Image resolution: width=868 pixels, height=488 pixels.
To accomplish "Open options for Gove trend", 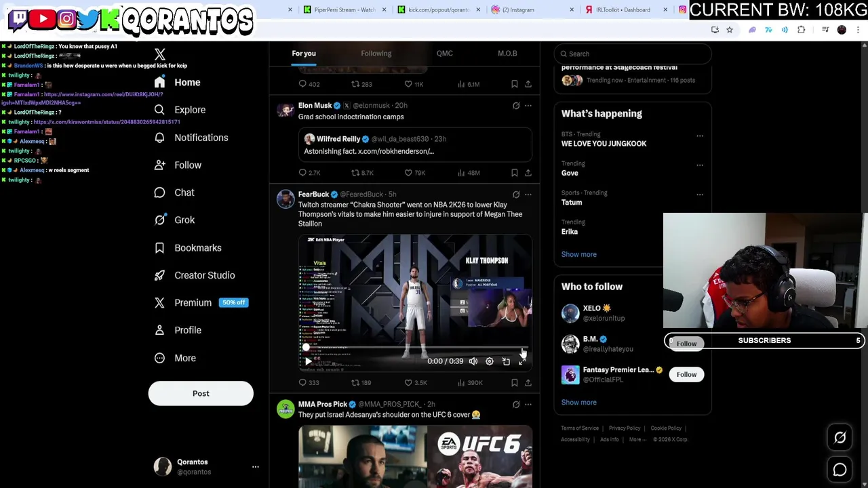I will pyautogui.click(x=700, y=165).
